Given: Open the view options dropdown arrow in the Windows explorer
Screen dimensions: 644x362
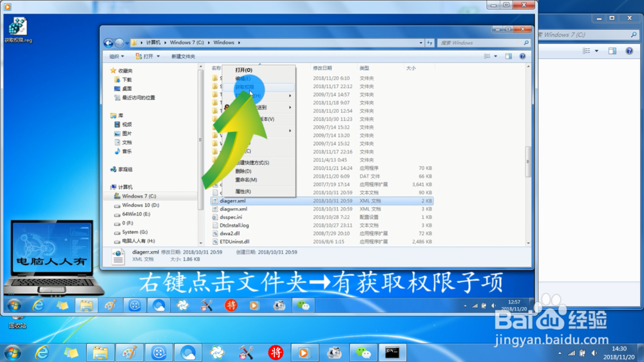Looking at the screenshot, I should 496,56.
